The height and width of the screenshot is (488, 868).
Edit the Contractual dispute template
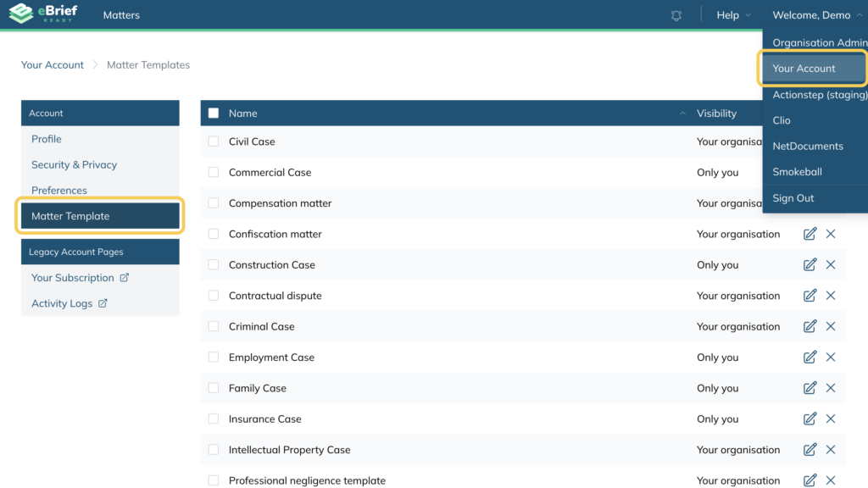pyautogui.click(x=810, y=296)
